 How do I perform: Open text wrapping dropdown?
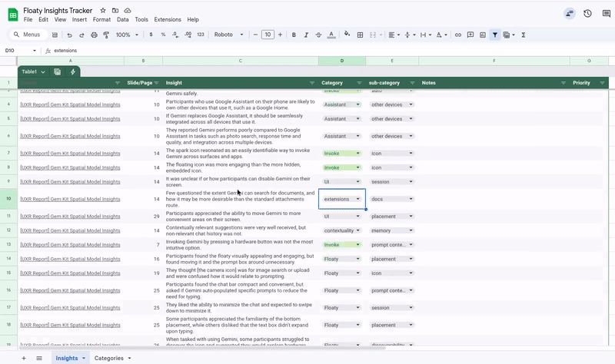tap(426, 35)
